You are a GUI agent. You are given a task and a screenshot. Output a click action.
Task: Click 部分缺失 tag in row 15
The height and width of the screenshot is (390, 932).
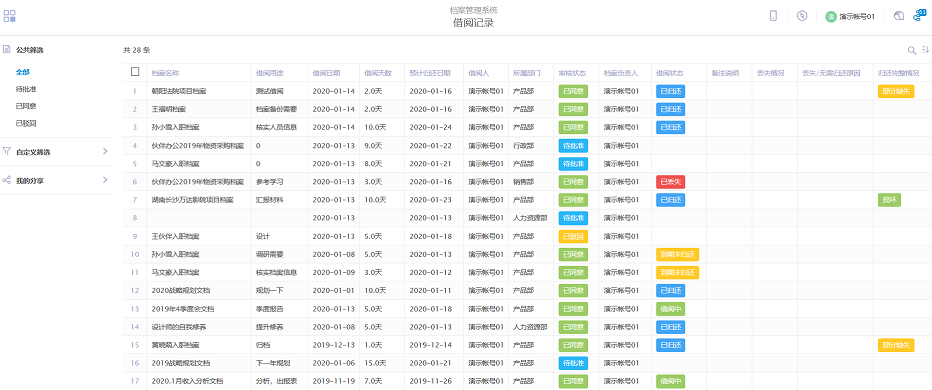[896, 345]
